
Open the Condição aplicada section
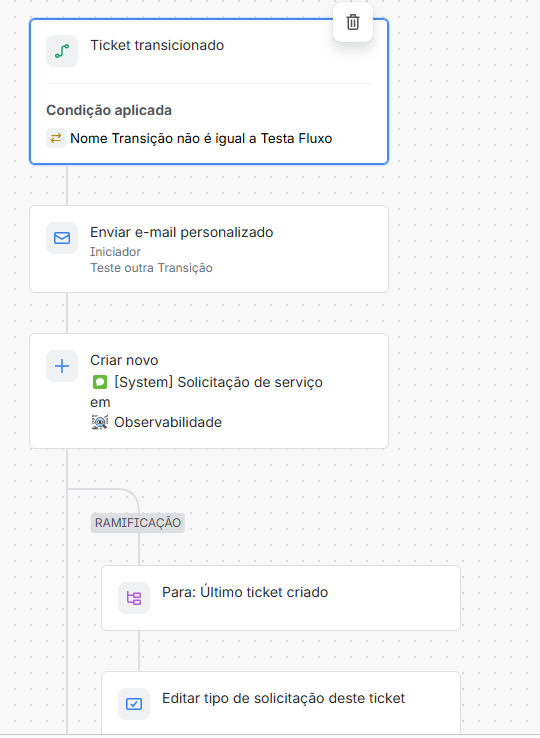[x=109, y=110]
